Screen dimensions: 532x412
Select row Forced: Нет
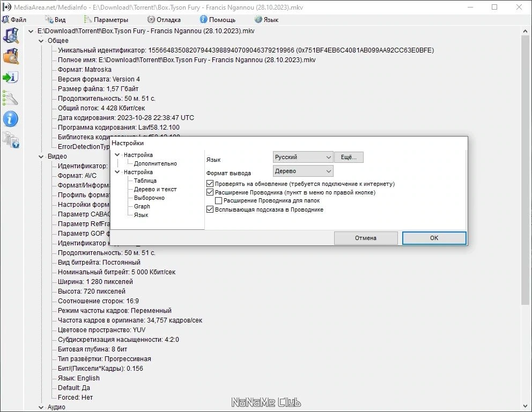(x=75, y=398)
